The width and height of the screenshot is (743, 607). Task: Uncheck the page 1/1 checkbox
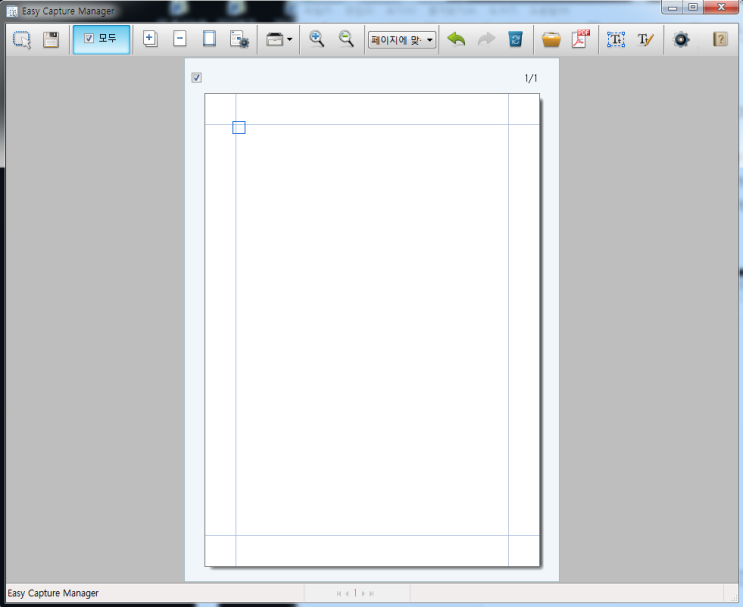pos(197,78)
